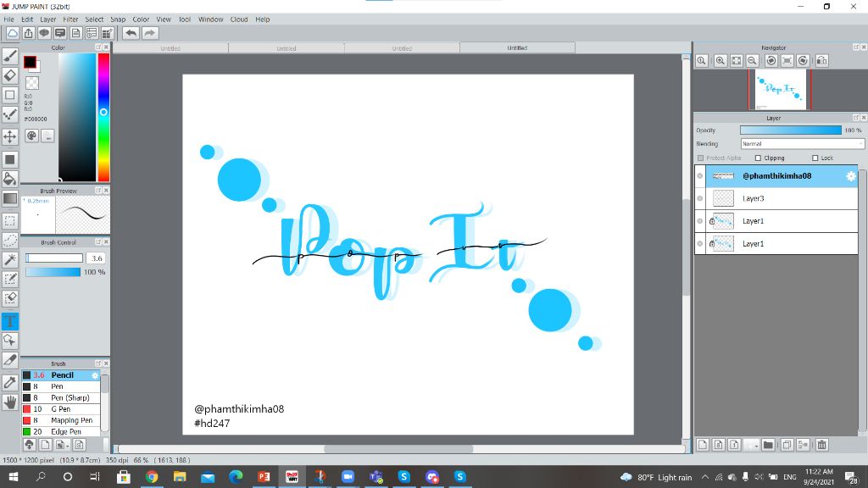Click the brush size slider in Brush Control
The width and height of the screenshot is (868, 488).
54,258
